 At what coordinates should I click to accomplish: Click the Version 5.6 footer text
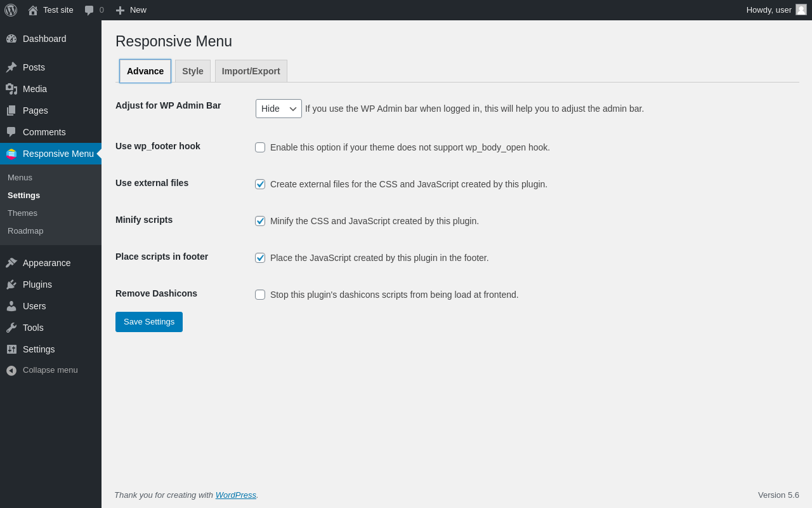pyautogui.click(x=778, y=495)
